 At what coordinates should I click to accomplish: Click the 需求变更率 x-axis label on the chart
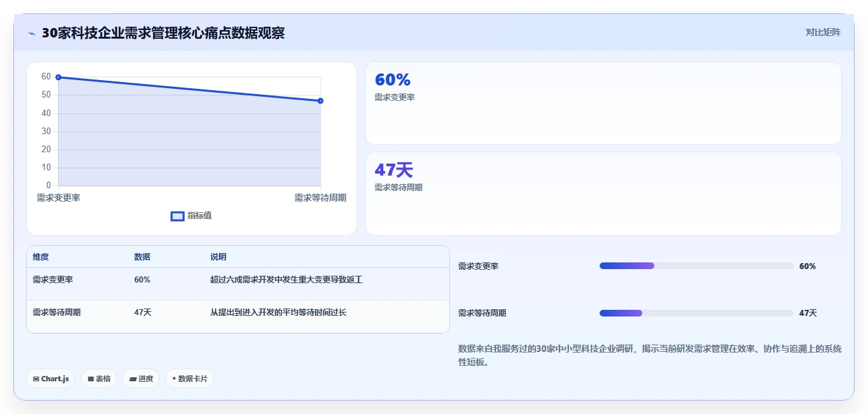tap(58, 198)
